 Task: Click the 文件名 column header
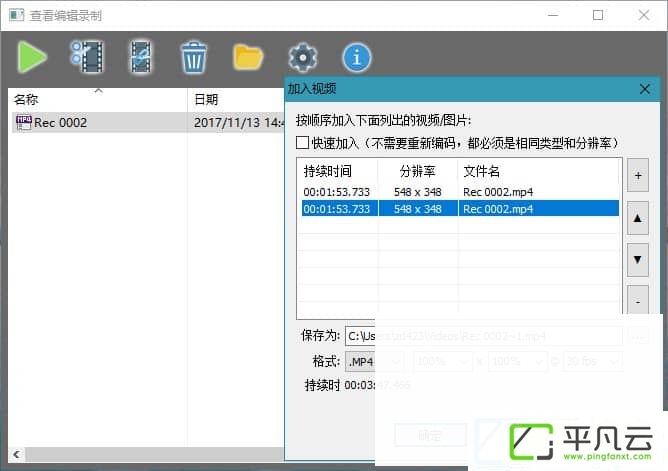tap(538, 171)
